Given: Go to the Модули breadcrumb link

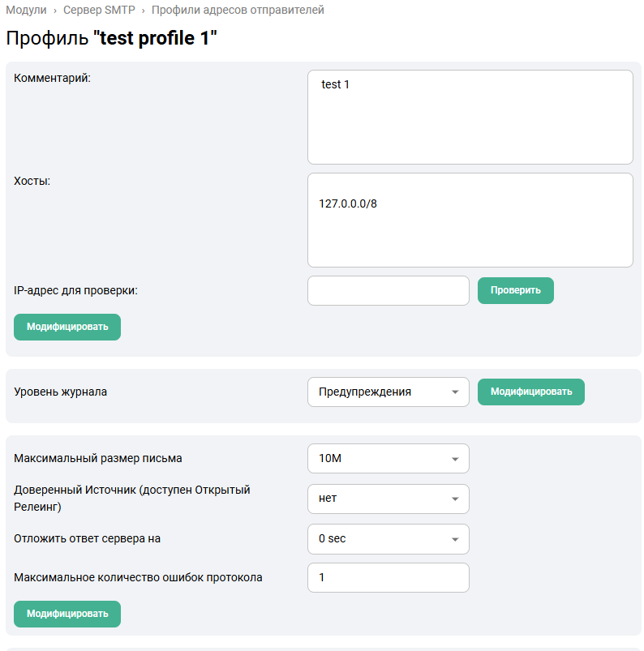Looking at the screenshot, I should pyautogui.click(x=26, y=11).
